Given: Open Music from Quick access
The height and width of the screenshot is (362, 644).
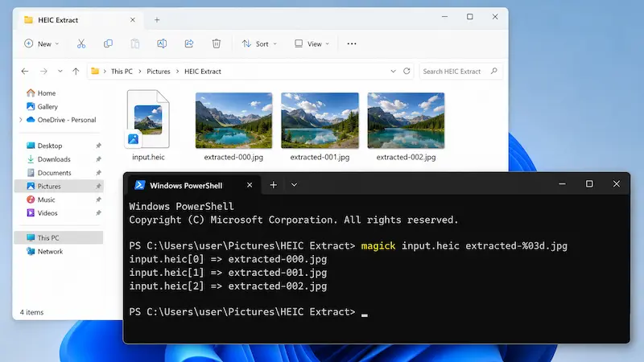Looking at the screenshot, I should pos(41,200).
